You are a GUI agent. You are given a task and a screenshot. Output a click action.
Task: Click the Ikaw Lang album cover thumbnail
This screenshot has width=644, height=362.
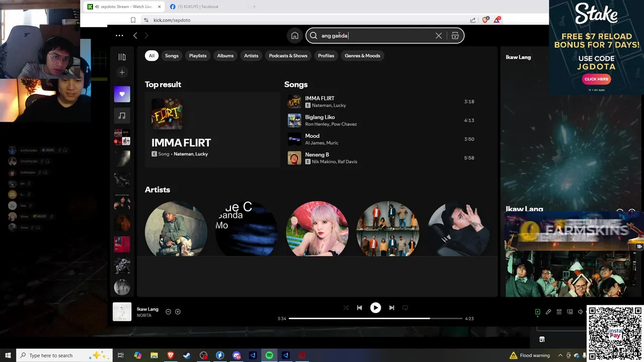122,312
